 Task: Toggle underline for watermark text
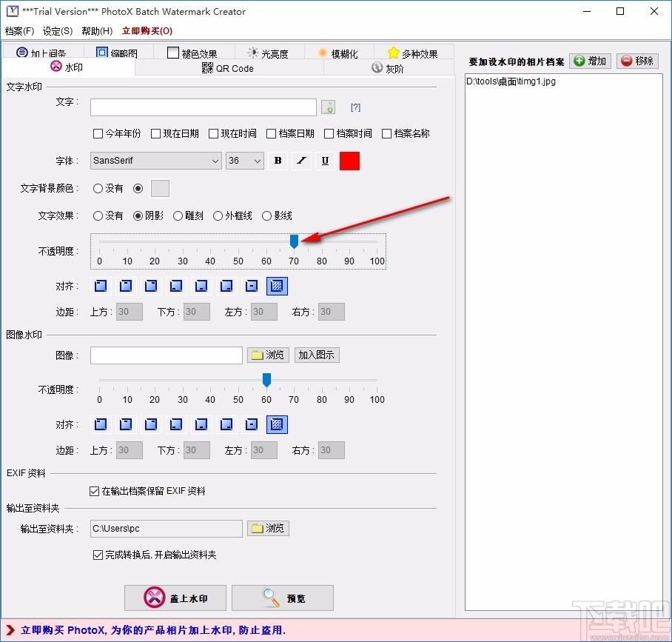click(x=326, y=161)
